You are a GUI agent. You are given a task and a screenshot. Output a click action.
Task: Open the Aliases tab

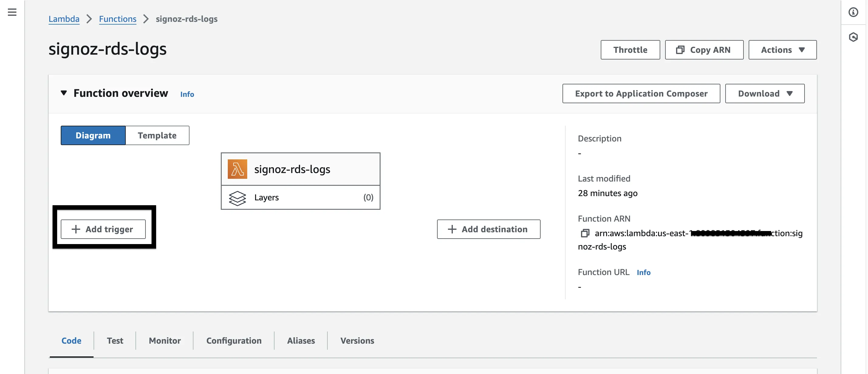click(x=301, y=341)
